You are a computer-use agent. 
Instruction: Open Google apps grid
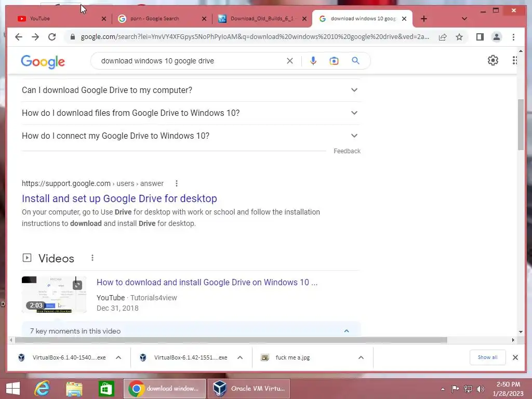pyautogui.click(x=515, y=60)
